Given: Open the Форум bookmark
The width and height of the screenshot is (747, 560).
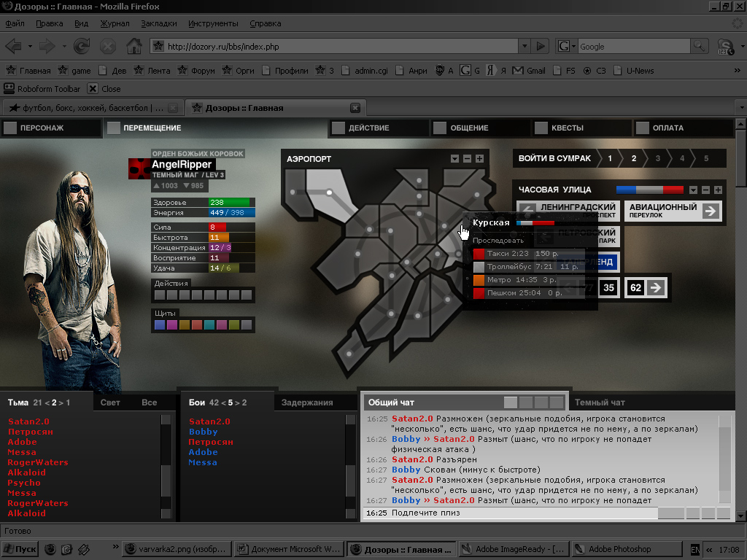Looking at the screenshot, I should click(196, 71).
